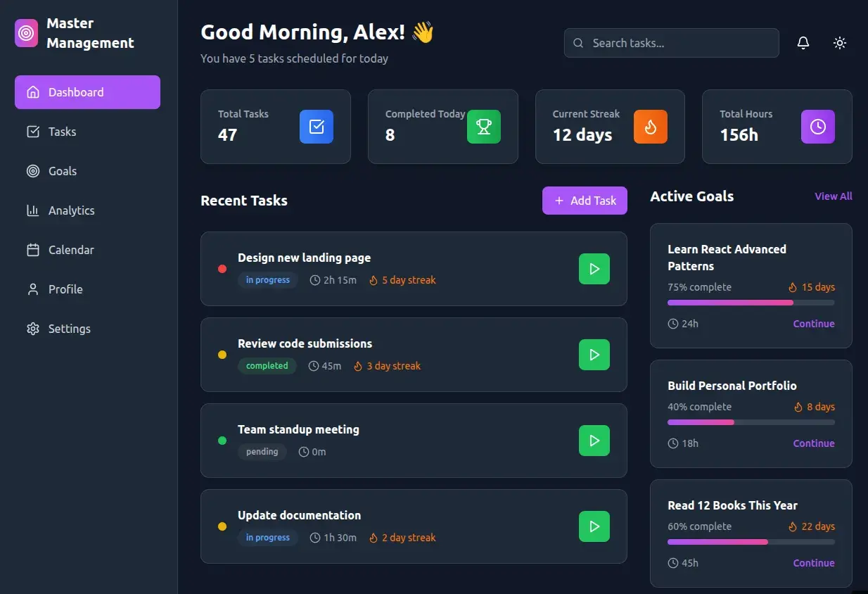Select Analytics from the sidebar

coord(87,210)
